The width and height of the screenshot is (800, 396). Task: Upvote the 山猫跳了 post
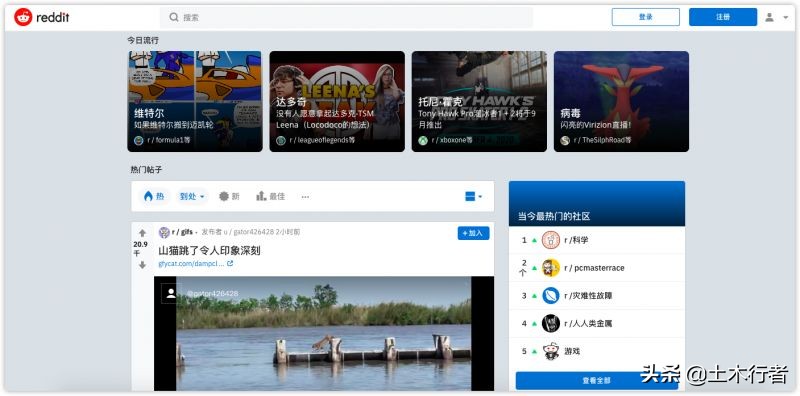(x=142, y=233)
